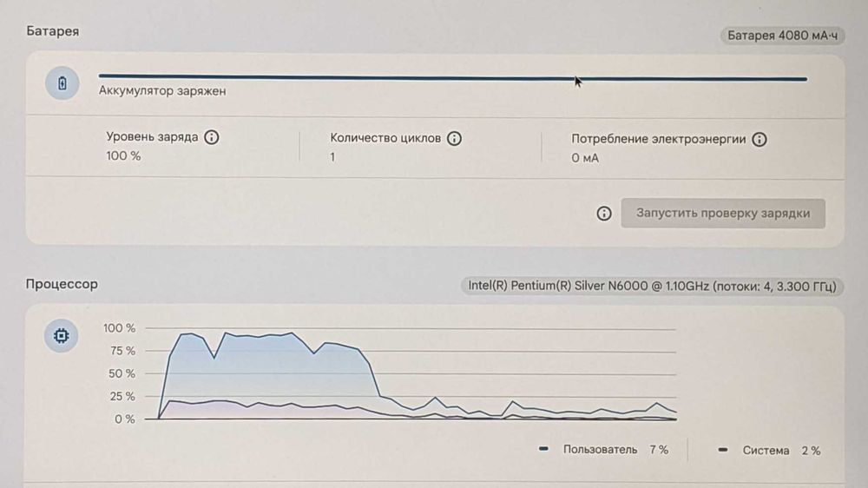
Task: Click the Пользователь legend label
Action: (x=600, y=449)
